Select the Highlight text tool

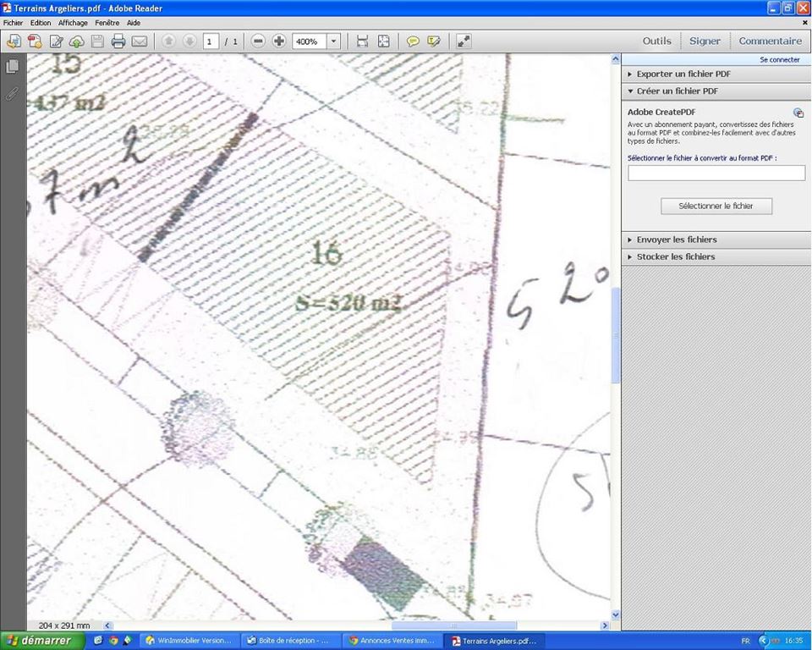tap(434, 41)
